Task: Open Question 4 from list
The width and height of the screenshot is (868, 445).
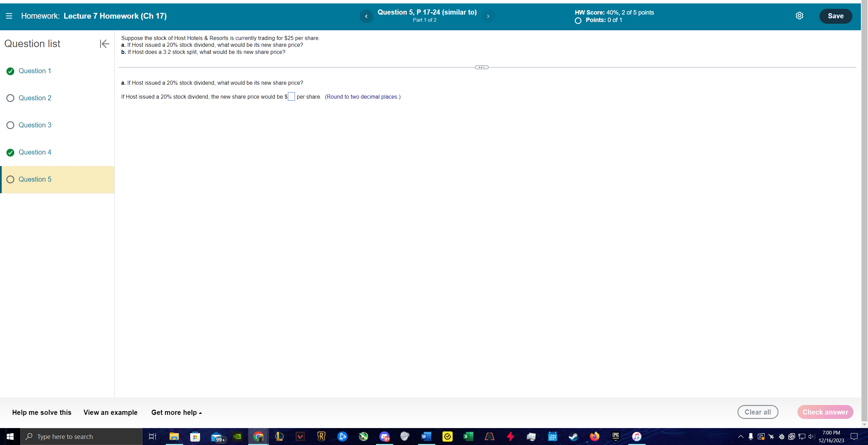Action: tap(35, 152)
